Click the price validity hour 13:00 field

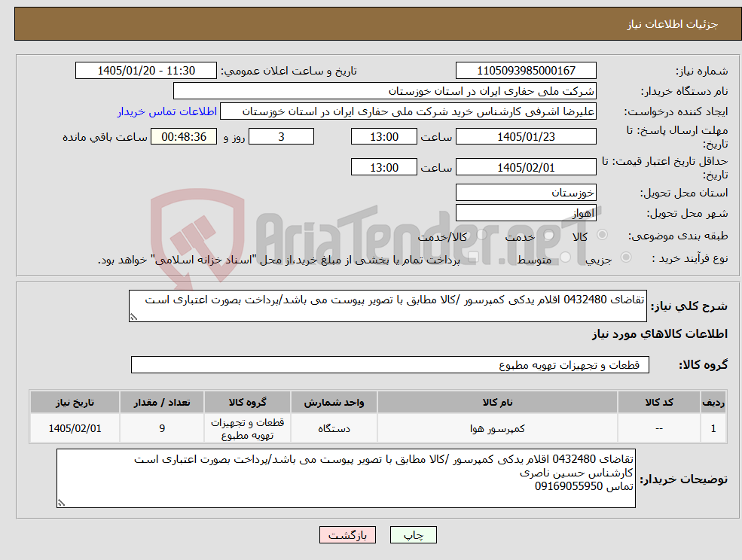(x=383, y=167)
